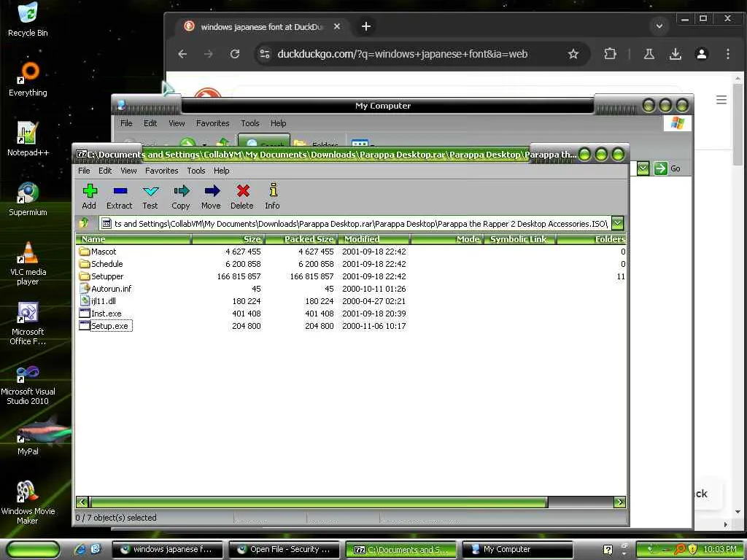Open Tools menu in My Computer window

click(249, 123)
